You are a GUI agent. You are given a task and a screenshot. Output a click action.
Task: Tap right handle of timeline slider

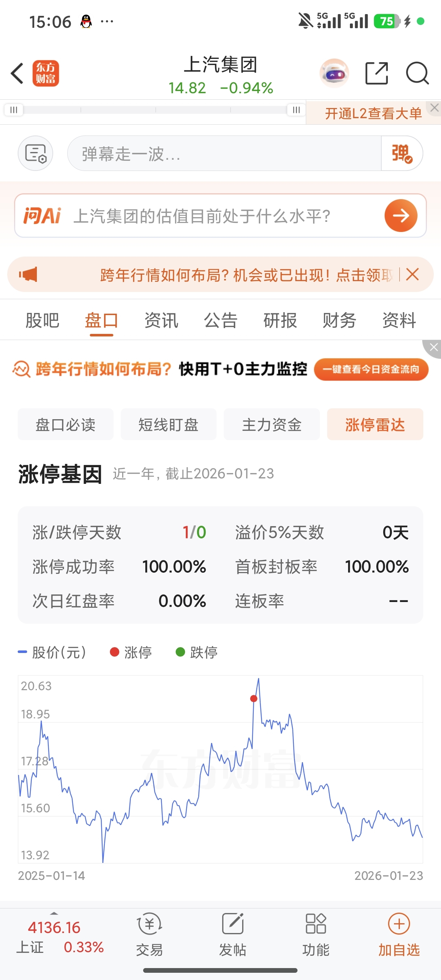click(x=296, y=110)
